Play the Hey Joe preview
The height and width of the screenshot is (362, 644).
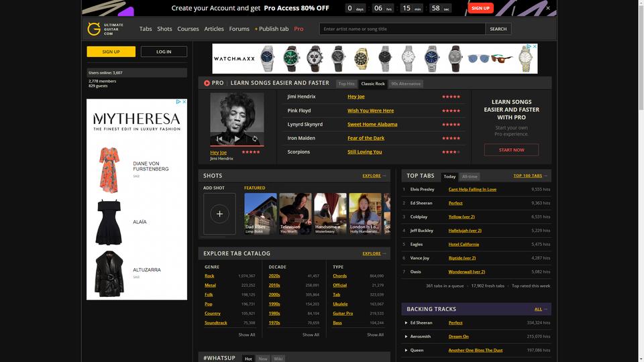[x=237, y=139]
